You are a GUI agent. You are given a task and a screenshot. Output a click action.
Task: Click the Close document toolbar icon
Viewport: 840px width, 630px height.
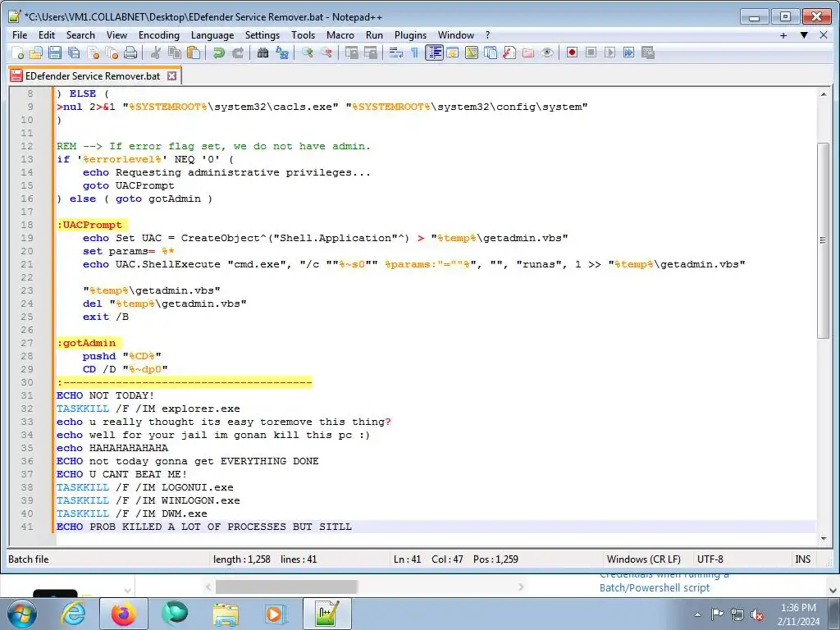pos(93,52)
